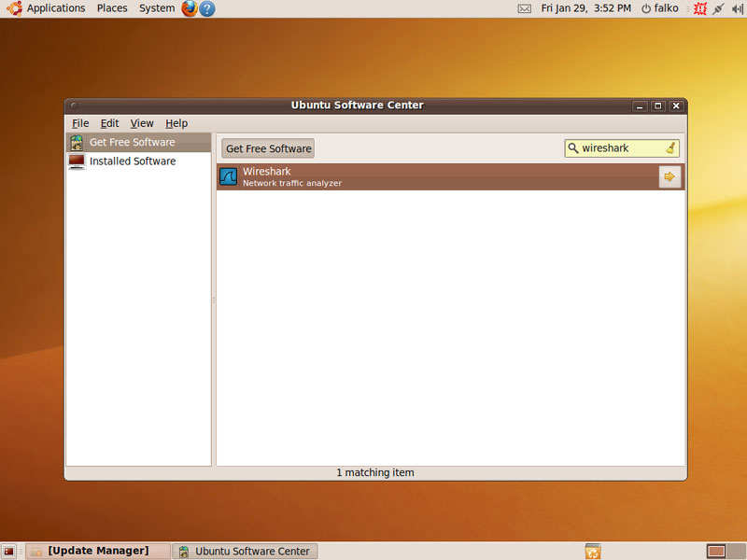The width and height of the screenshot is (747, 560).
Task: Open Wireshark details with the arrow button
Action: (x=669, y=176)
